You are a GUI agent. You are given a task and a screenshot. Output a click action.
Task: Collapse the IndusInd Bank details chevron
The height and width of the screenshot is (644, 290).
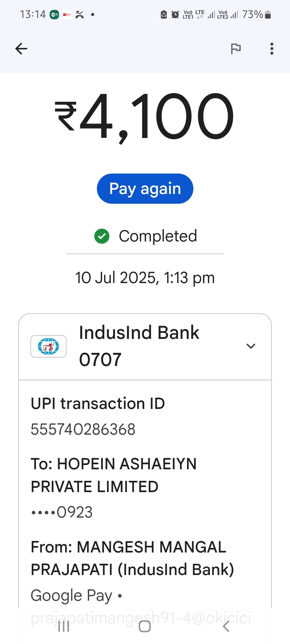[251, 346]
